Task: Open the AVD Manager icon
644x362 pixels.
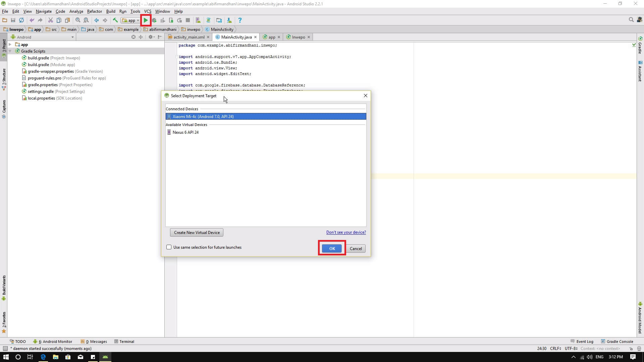Action: click(x=198, y=20)
